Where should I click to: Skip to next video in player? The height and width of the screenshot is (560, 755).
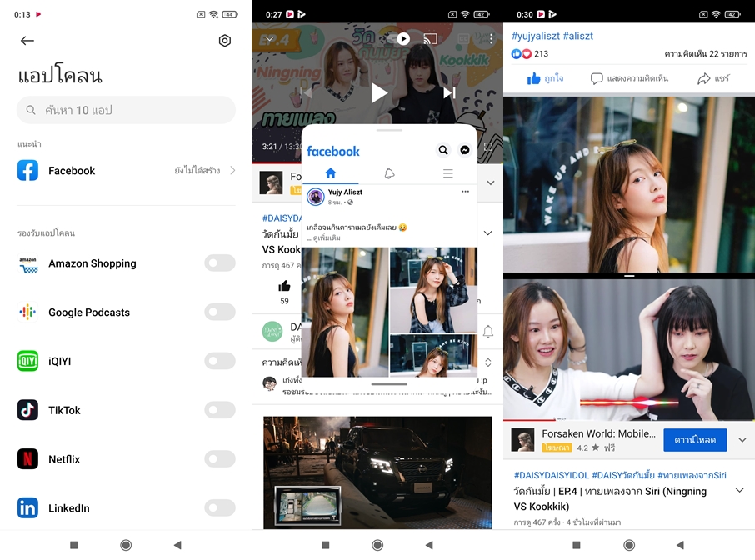449,93
